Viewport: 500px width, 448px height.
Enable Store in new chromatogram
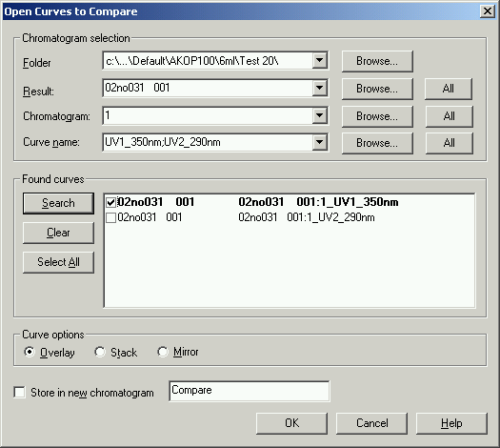pos(19,392)
